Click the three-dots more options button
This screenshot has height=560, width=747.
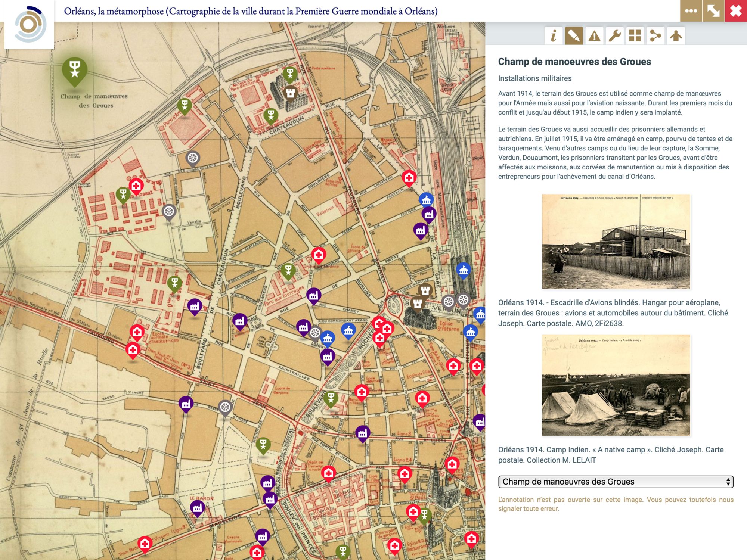click(691, 11)
